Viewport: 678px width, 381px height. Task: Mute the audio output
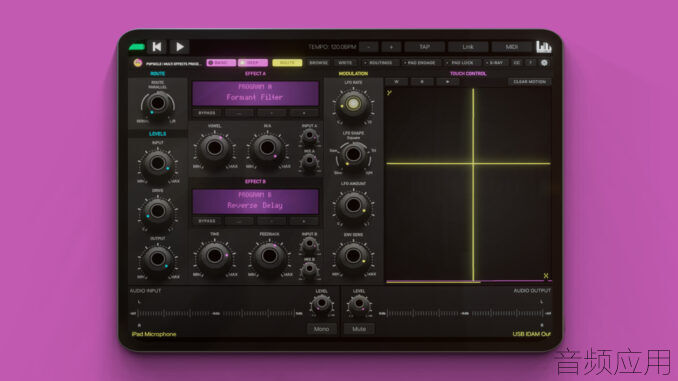click(359, 329)
